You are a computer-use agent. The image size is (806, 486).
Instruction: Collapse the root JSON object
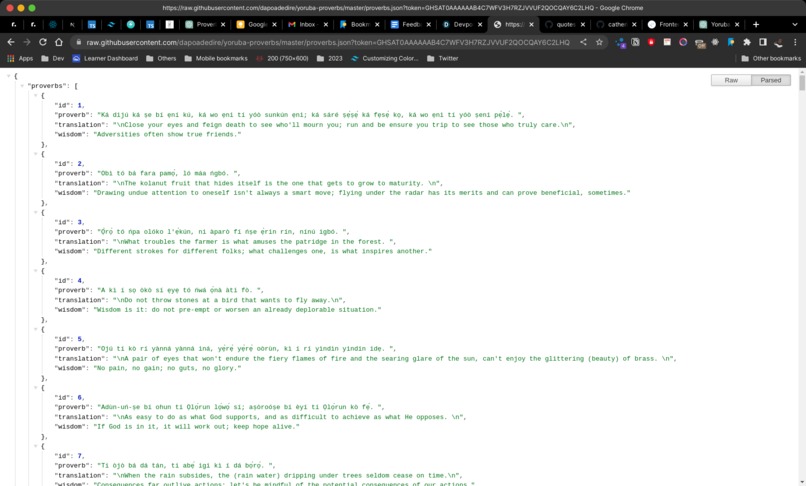[x=8, y=76]
